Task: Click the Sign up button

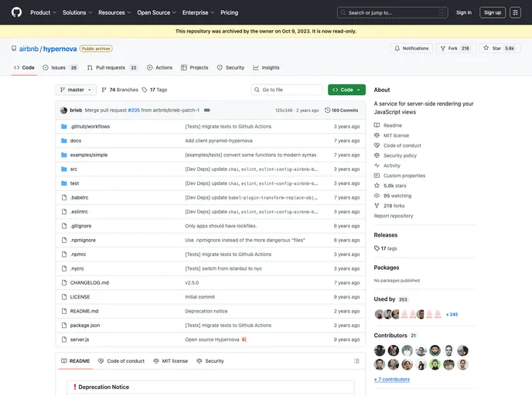Action: tap(493, 12)
